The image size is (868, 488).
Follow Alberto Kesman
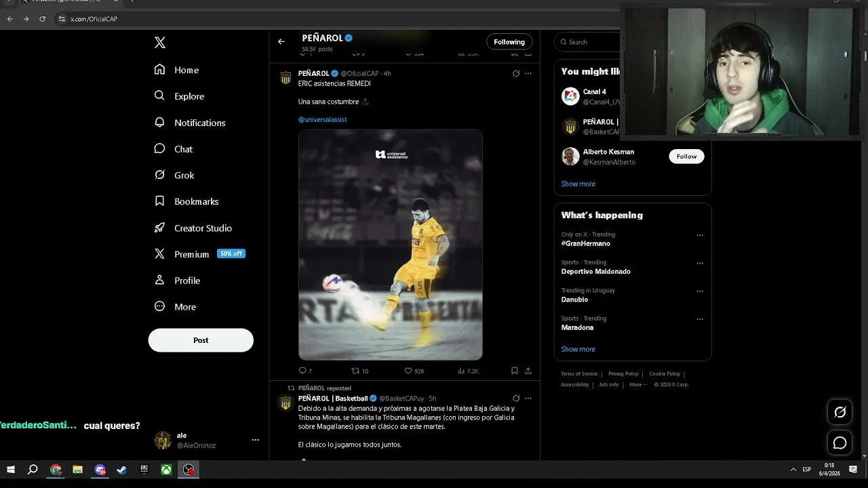coord(686,157)
